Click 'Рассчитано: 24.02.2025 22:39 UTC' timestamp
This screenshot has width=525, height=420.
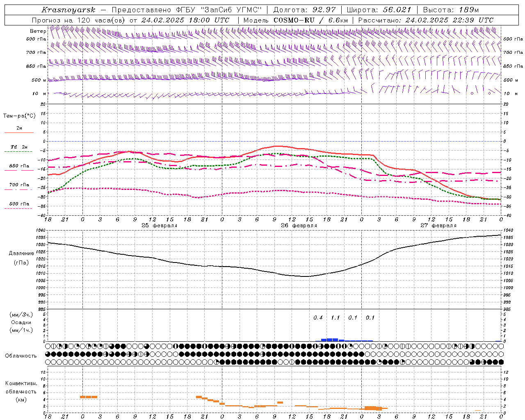pyautogui.click(x=426, y=20)
